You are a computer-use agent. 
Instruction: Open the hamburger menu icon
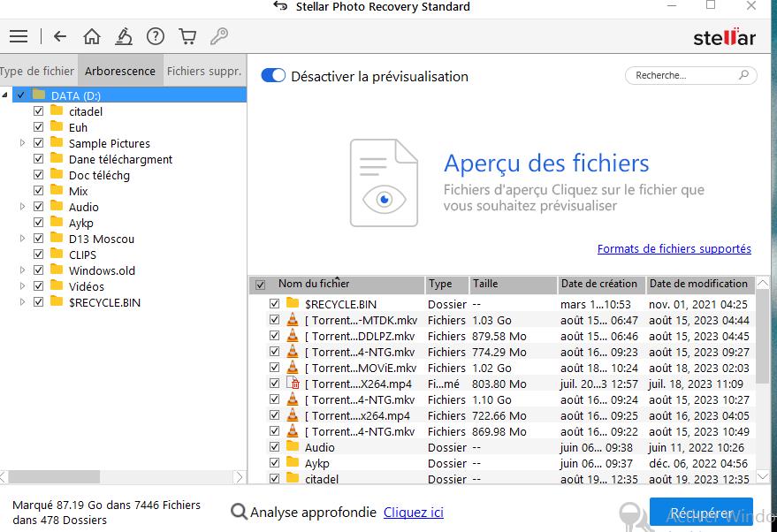pyautogui.click(x=18, y=36)
